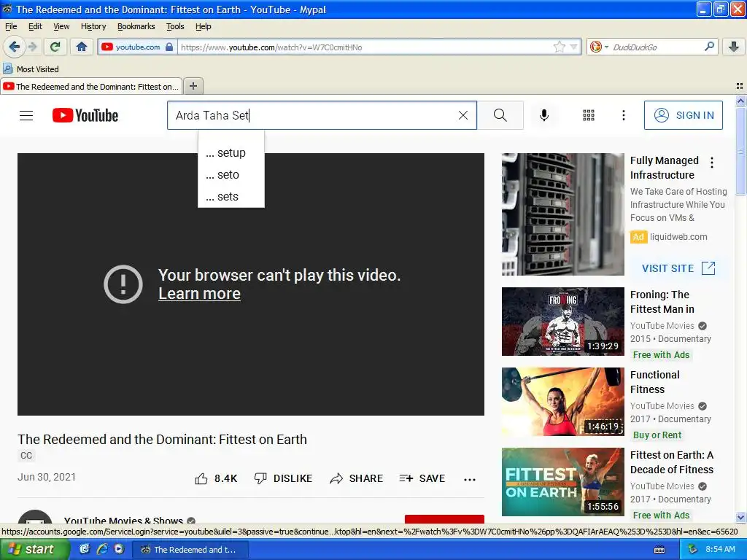This screenshot has height=560, width=747.
Task: Open the File menu
Action: tap(11, 26)
